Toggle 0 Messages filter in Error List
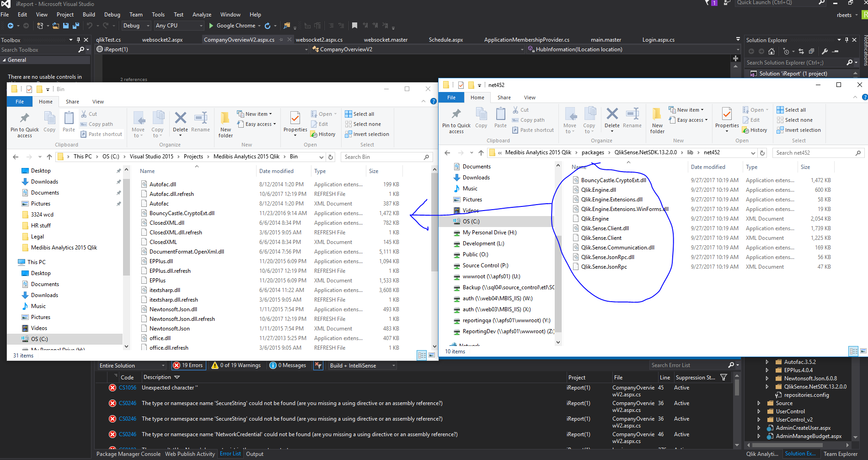Viewport: 868px width, 460px height. click(x=288, y=365)
